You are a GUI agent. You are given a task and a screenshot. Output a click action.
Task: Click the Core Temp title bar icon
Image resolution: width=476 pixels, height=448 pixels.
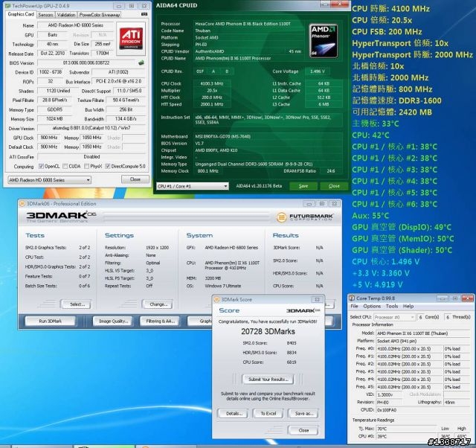(352, 298)
